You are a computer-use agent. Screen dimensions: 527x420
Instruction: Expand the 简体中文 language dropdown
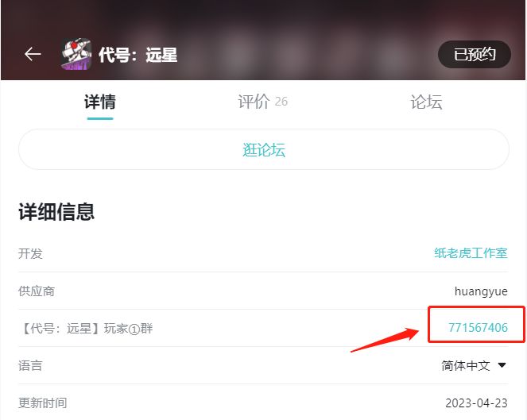coord(474,365)
